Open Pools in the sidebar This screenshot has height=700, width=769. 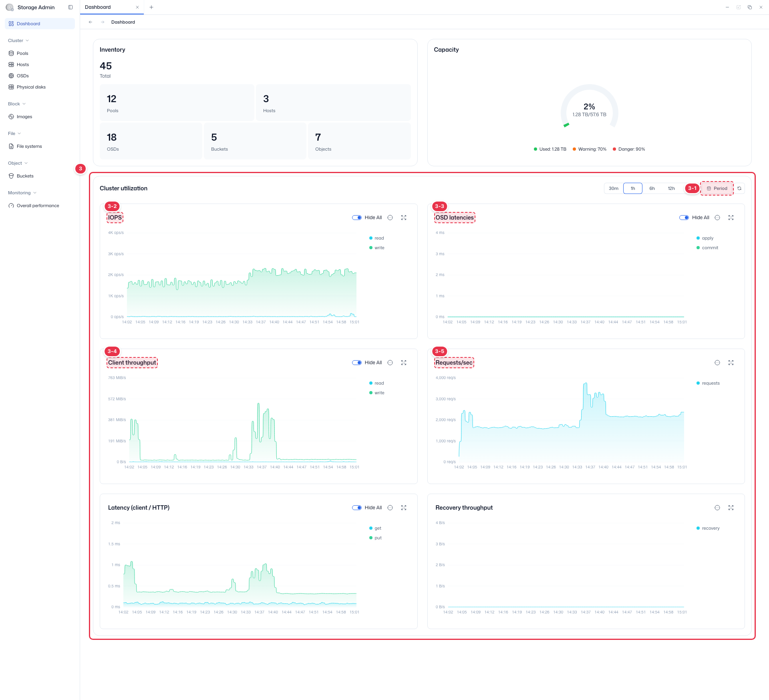[x=40, y=53]
